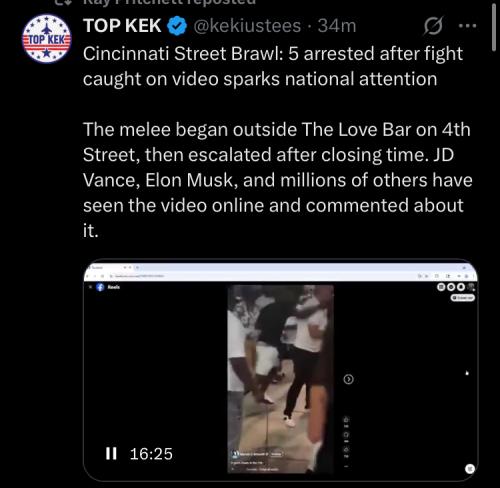This screenshot has width=500, height=488.
Task: Click the 16:25 video time remaining
Action: point(151,454)
